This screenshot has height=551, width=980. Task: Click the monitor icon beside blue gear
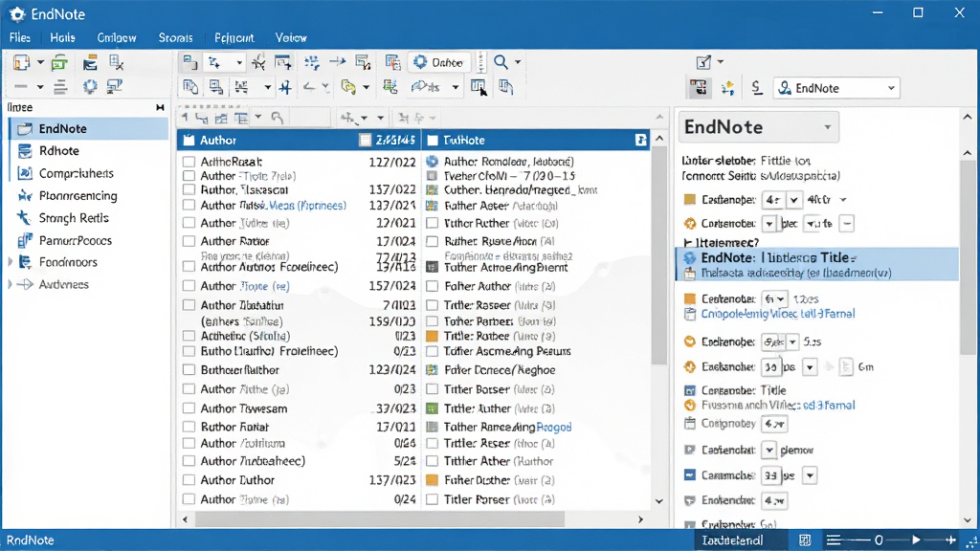115,87
